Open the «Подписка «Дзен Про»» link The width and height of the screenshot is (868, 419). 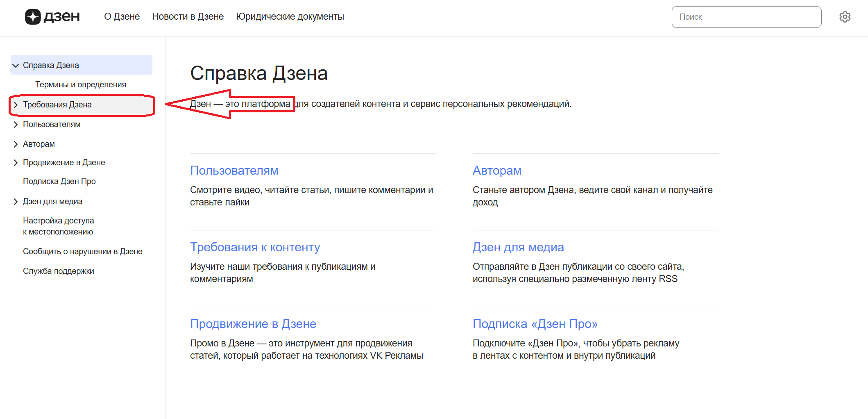535,324
